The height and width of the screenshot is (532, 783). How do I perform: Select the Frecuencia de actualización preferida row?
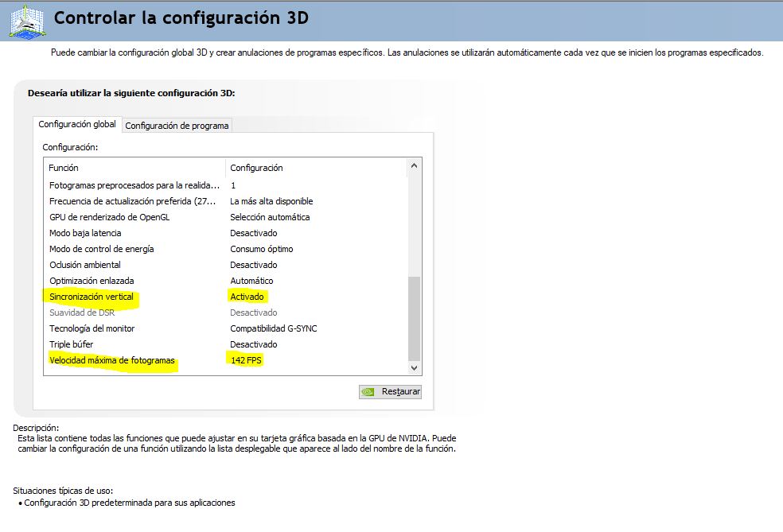click(x=226, y=201)
